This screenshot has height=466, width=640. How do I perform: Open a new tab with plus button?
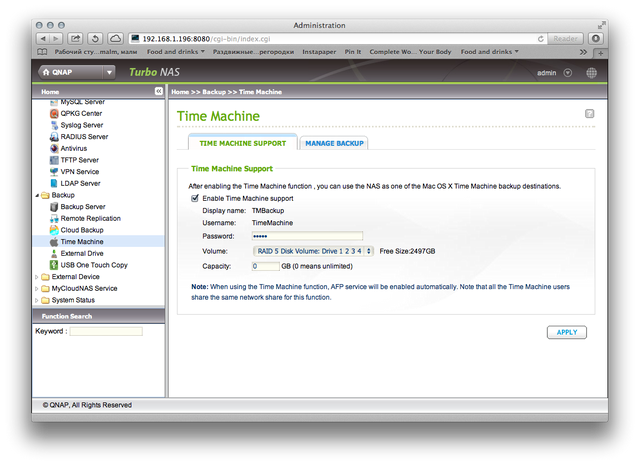600,53
